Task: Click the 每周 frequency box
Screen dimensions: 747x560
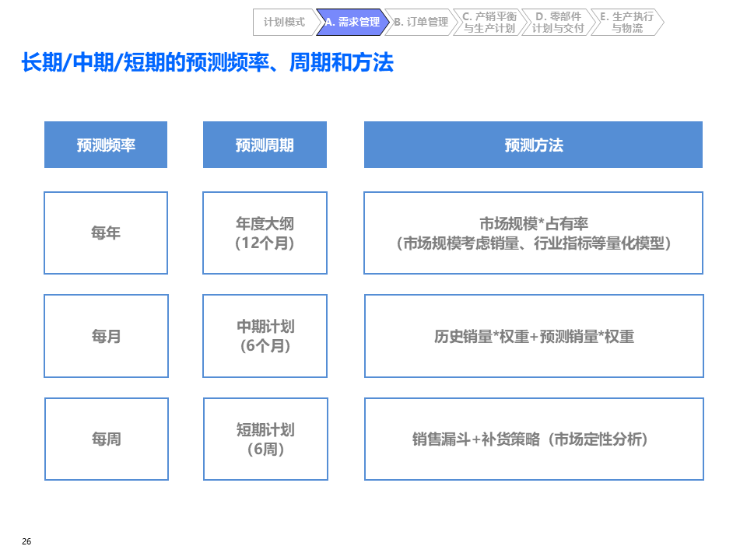Action: (107, 439)
